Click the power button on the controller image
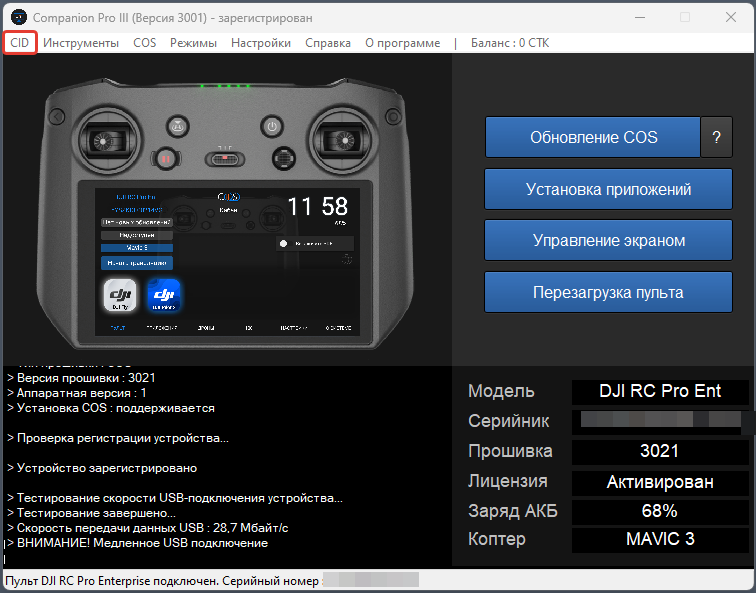Viewport: 756px width, 593px height. pos(272,127)
